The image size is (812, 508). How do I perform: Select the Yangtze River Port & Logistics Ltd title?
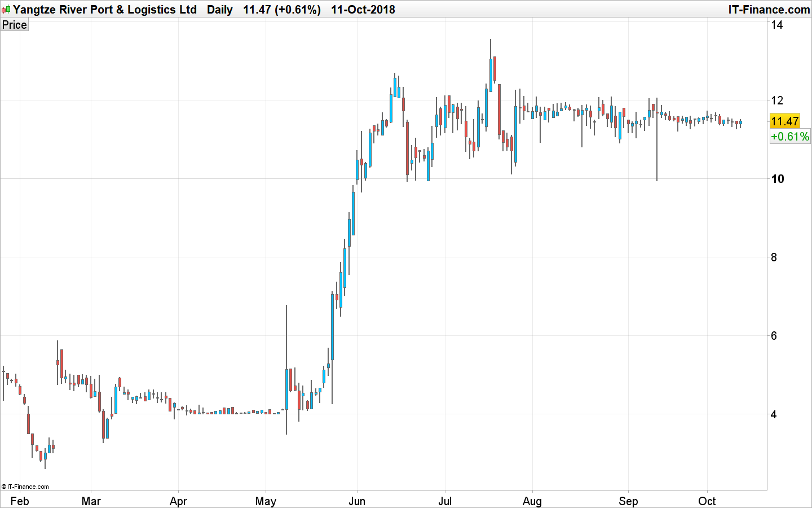[x=104, y=9]
